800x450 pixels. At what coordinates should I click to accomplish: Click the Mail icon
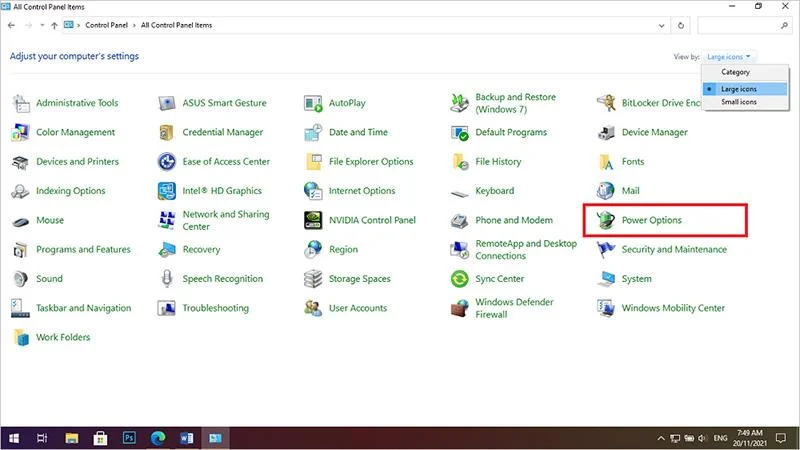point(606,191)
